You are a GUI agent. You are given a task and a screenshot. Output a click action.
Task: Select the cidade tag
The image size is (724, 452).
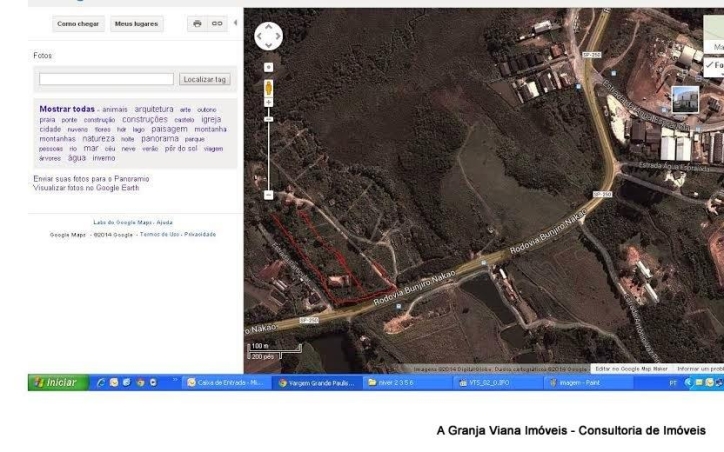click(50, 129)
